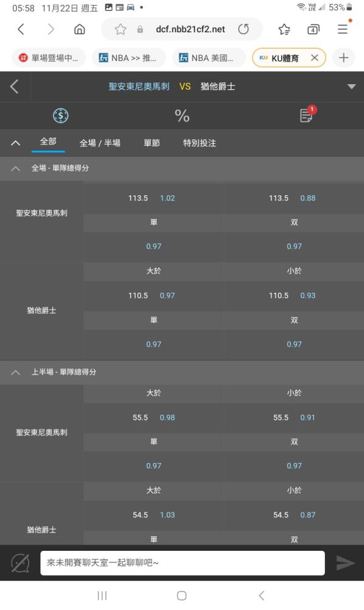This screenshot has width=364, height=610.
Task: Select the 特別投注 tab
Action: (199, 143)
